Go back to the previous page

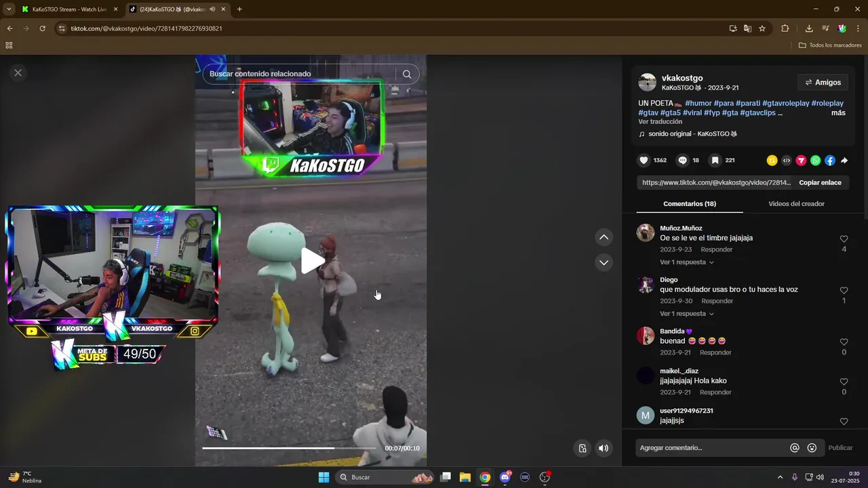(9, 28)
